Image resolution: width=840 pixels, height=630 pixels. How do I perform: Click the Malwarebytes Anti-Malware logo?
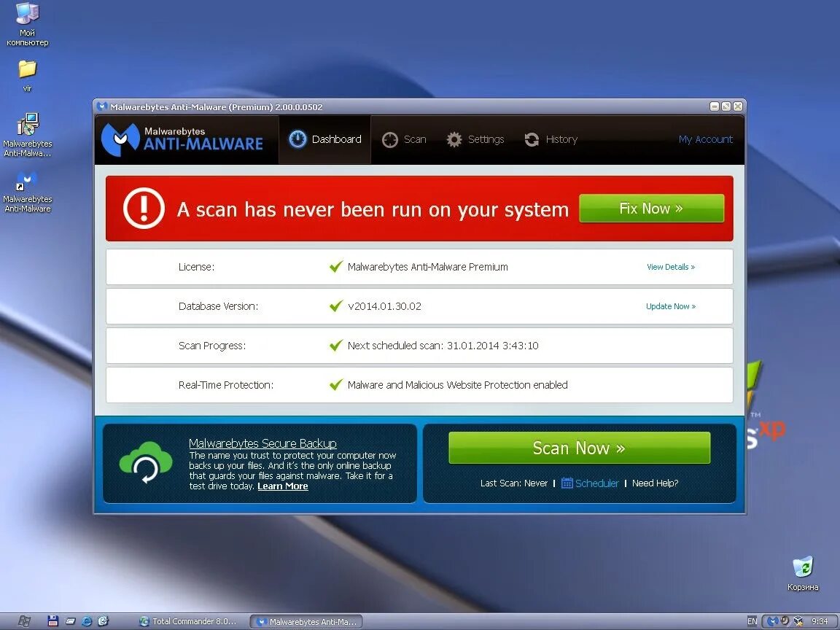[182, 139]
